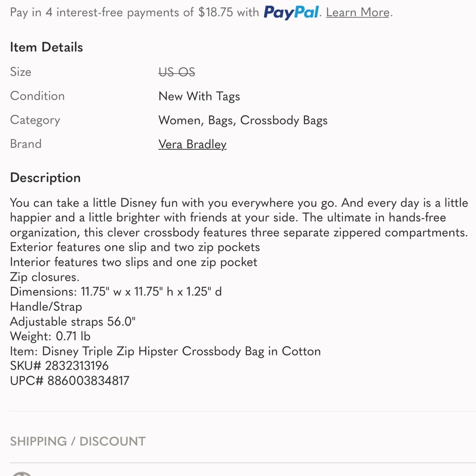This screenshot has height=476, width=476.
Task: Click the Description heading
Action: pos(45,178)
